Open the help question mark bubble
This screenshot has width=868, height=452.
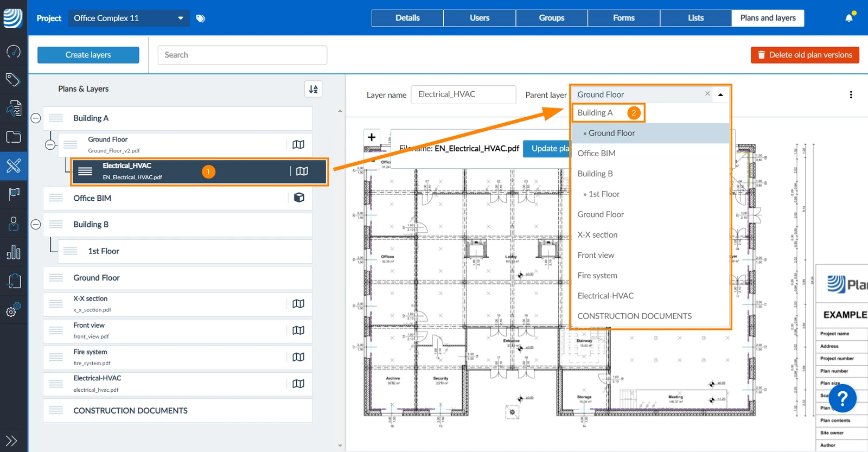(842, 399)
